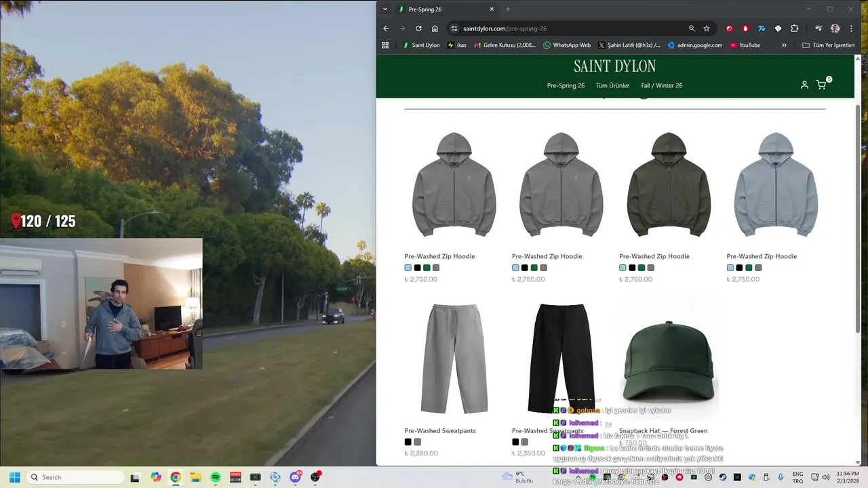Click the Chrome icon in the taskbar

click(176, 477)
